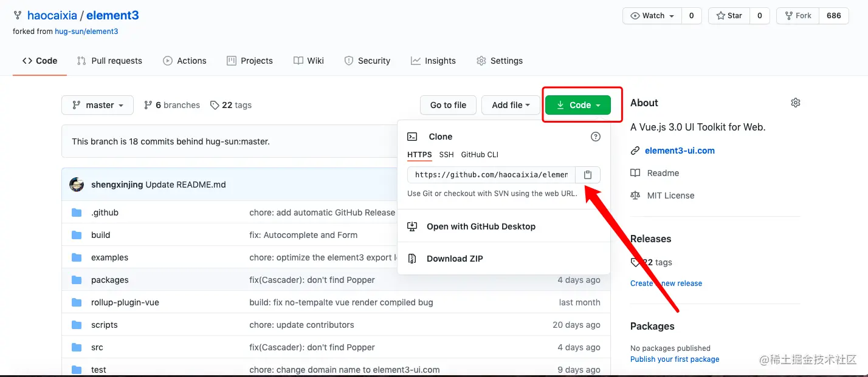Open the packages folder
The width and height of the screenshot is (868, 377).
point(110,280)
